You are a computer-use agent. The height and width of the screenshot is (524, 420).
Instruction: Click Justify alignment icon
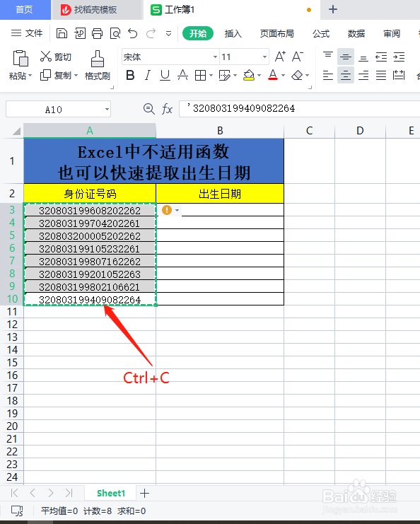[x=381, y=76]
